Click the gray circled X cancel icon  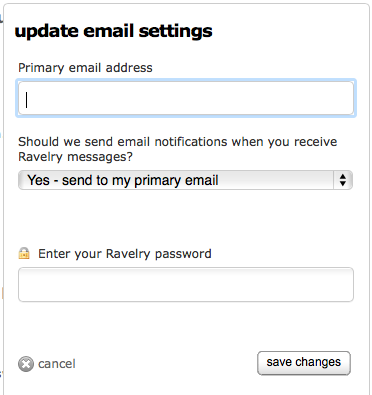tap(26, 364)
